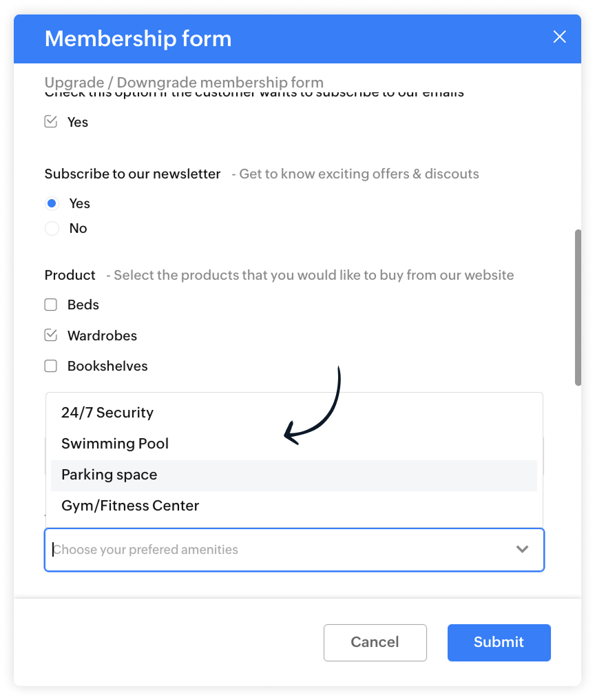The width and height of the screenshot is (595, 700).
Task: Toggle the email subscription Yes checkbox
Action: coord(51,122)
